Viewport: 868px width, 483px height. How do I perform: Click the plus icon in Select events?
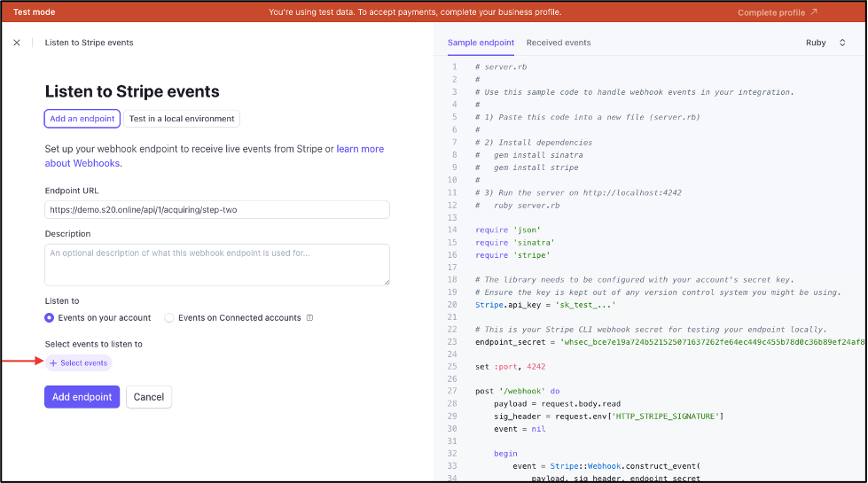[53, 363]
